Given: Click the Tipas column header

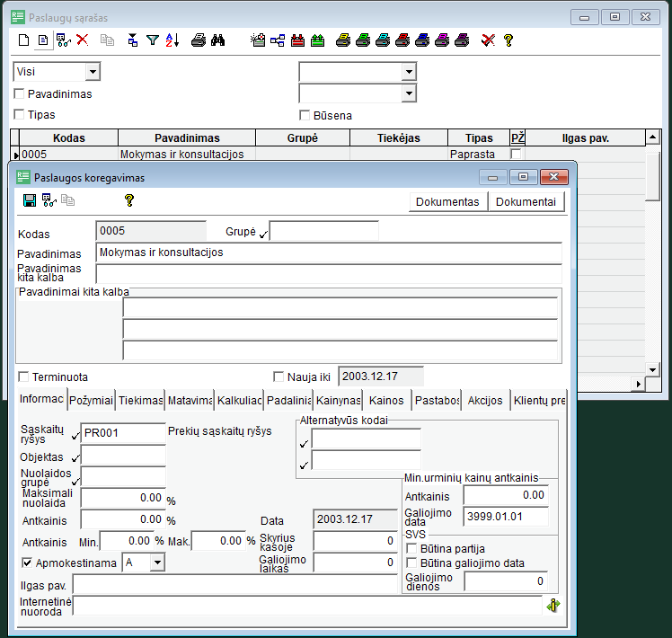Looking at the screenshot, I should click(x=479, y=138).
